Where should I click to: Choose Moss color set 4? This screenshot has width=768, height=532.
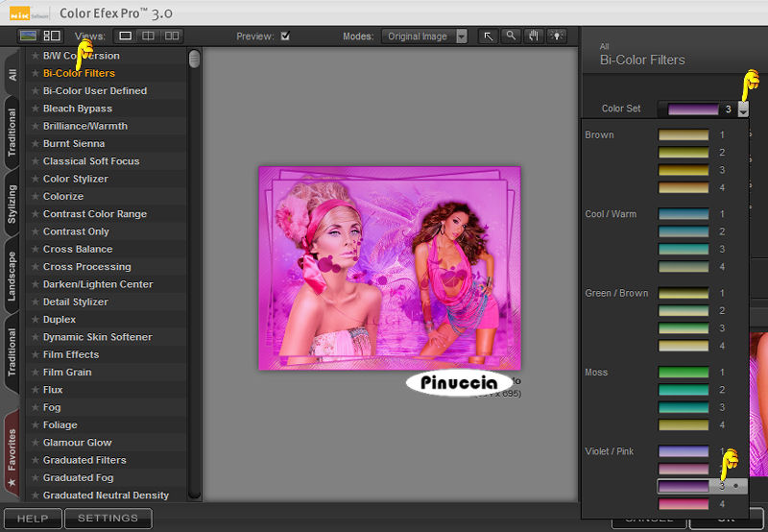[684, 425]
